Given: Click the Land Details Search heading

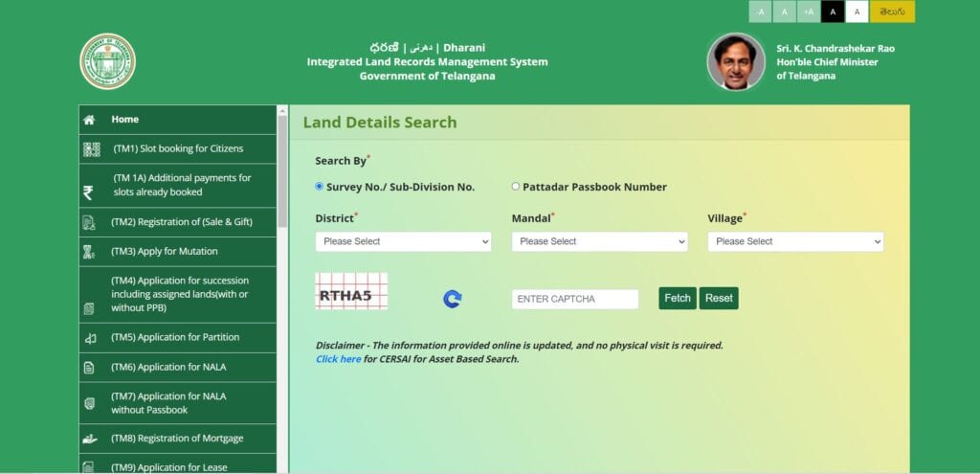Looking at the screenshot, I should pos(380,123).
